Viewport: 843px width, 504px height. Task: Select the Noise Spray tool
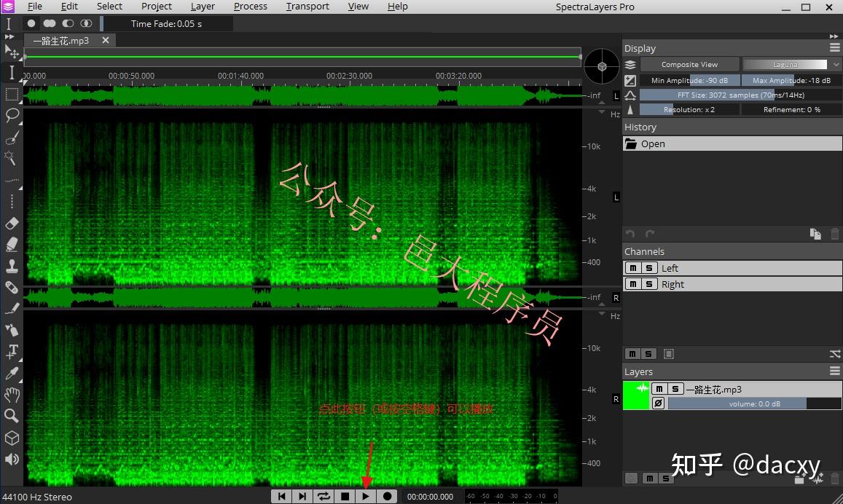(11, 330)
